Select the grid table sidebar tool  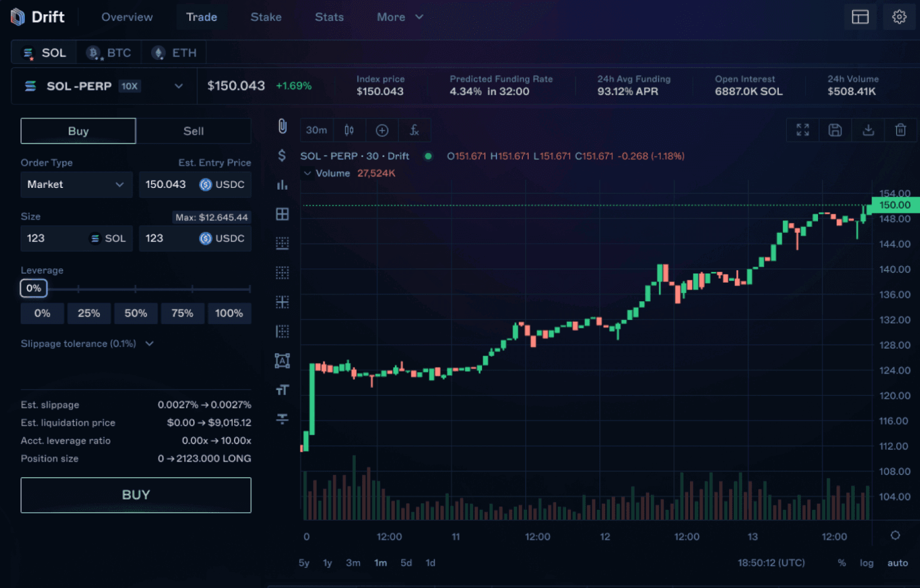[282, 214]
